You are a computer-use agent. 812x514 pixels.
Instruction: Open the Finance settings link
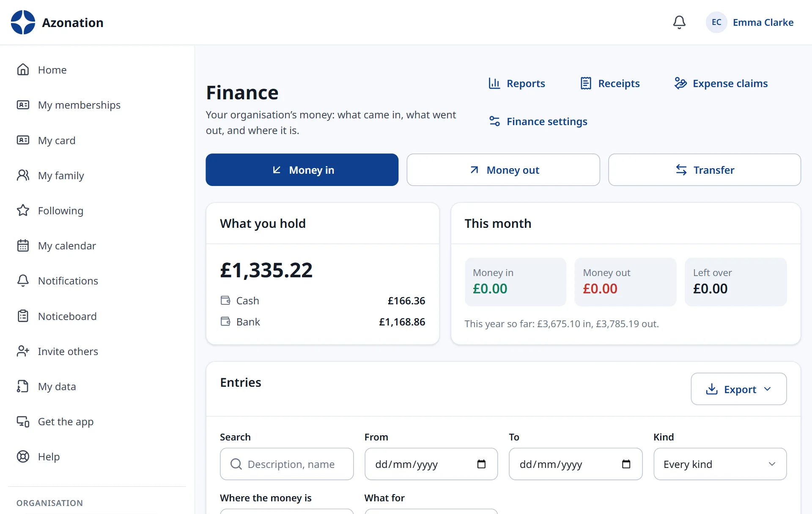(x=538, y=121)
